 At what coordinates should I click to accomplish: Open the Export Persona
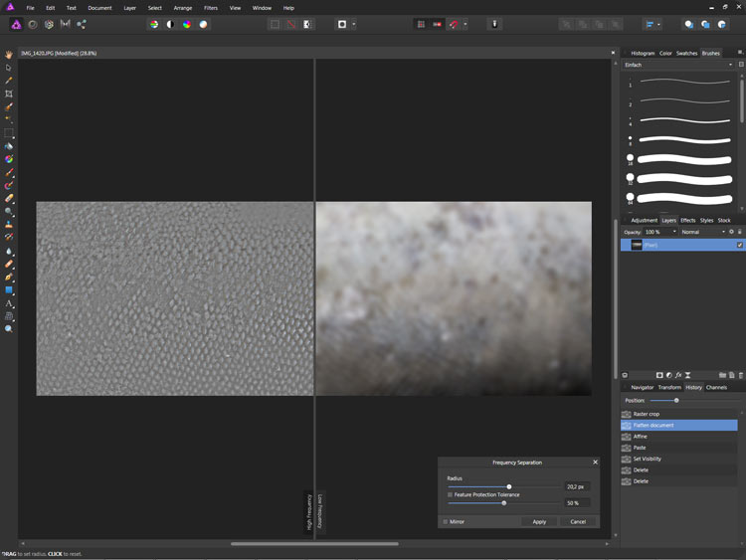(x=82, y=24)
